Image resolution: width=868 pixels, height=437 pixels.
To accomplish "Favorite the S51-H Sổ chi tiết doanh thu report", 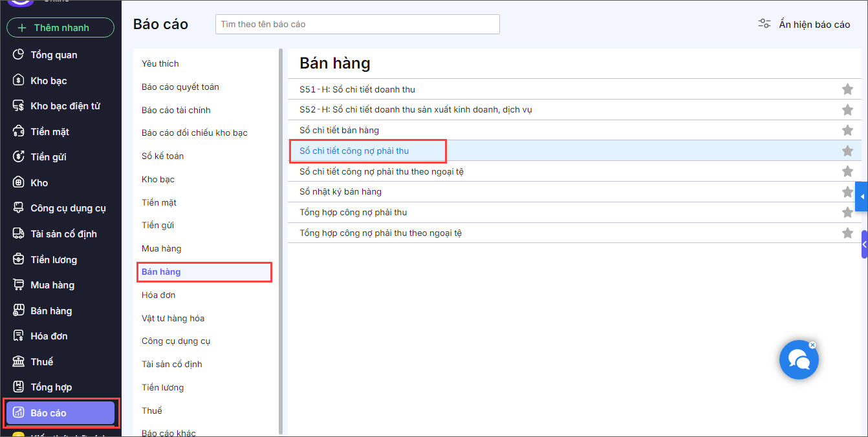I will point(847,89).
